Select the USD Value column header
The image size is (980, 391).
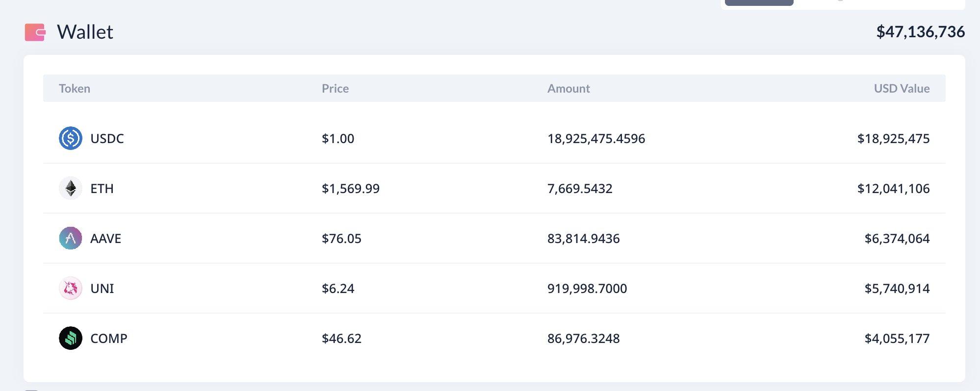pos(902,88)
